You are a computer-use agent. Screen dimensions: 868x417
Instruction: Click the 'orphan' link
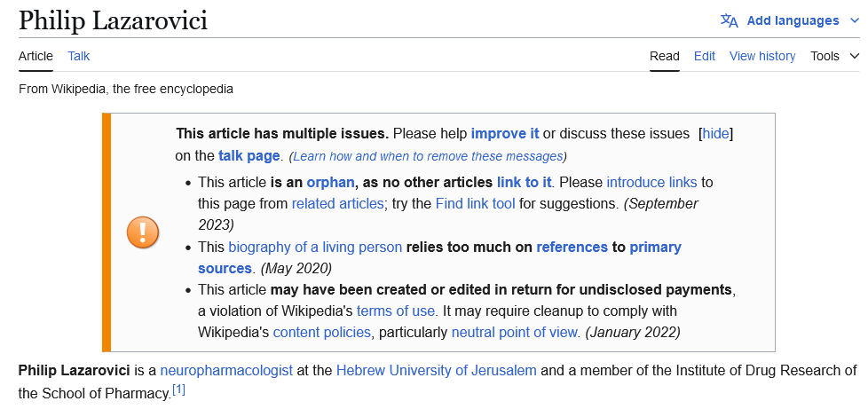point(329,182)
